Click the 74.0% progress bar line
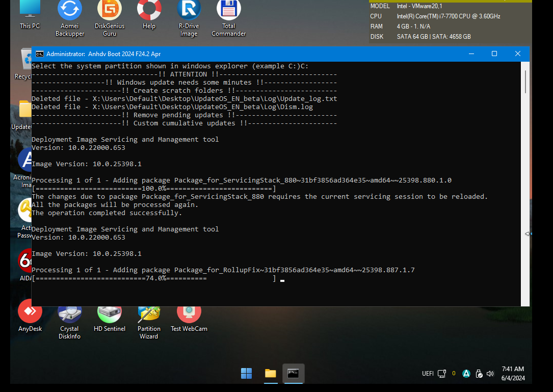Viewport: 553px width, 392px height. pos(154,278)
